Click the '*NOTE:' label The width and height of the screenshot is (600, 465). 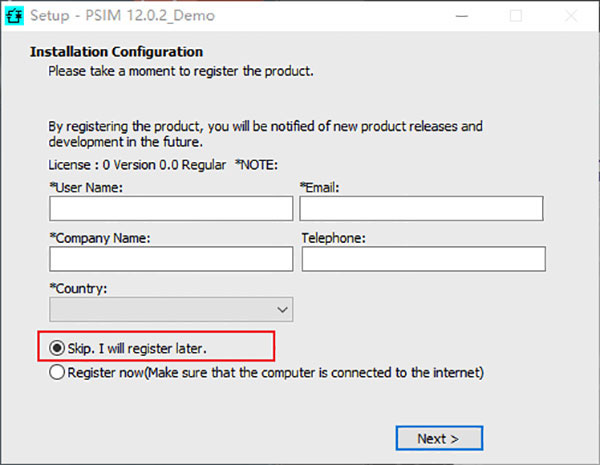point(256,165)
